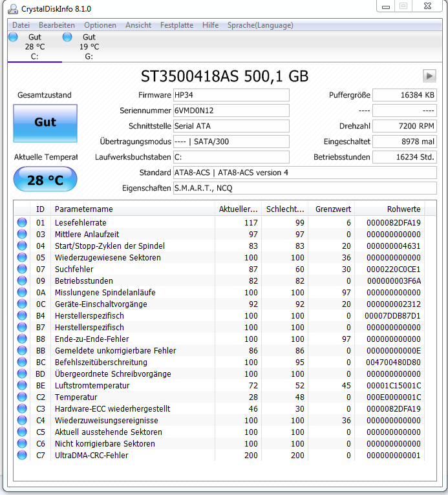The width and height of the screenshot is (448, 495).
Task: Select the Suchfehler parameter name
Action: tap(74, 269)
